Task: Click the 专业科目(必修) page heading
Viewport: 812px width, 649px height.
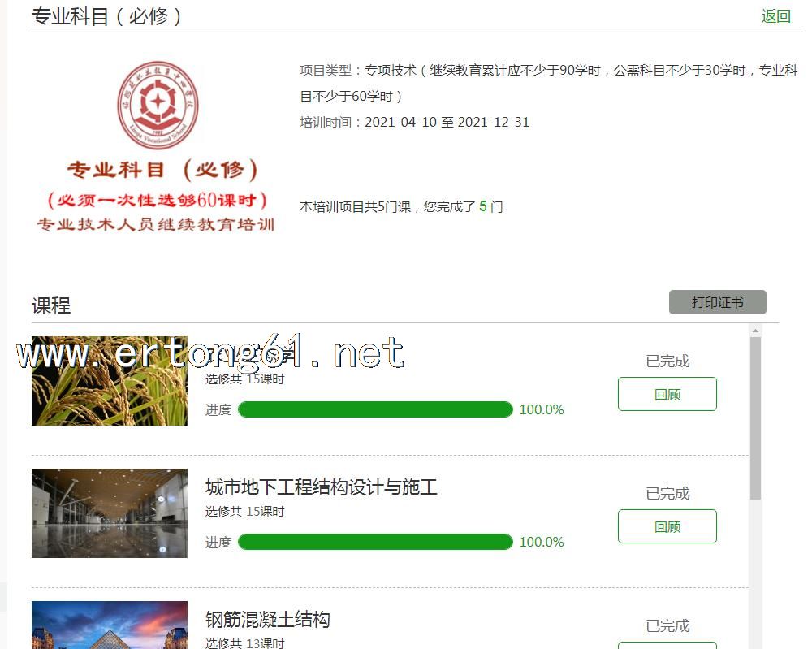Action: (x=106, y=16)
